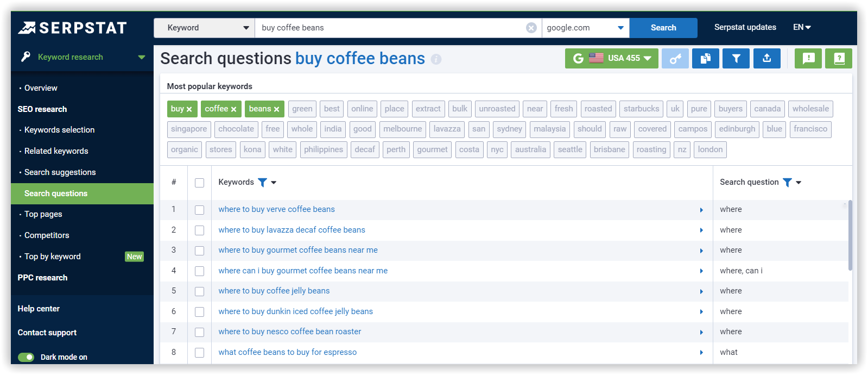The width and height of the screenshot is (868, 375).
Task: Remove the 'coffee' keyword tag
Action: 234,109
